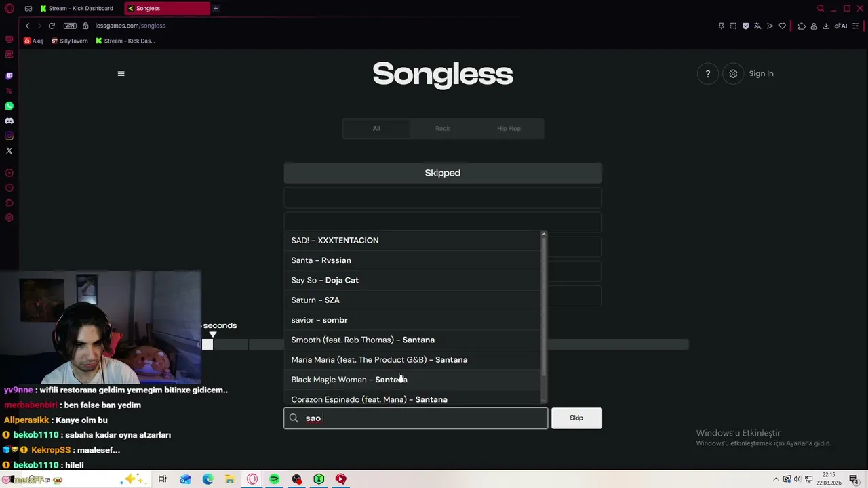
Task: Click the Sign In link
Action: click(762, 74)
